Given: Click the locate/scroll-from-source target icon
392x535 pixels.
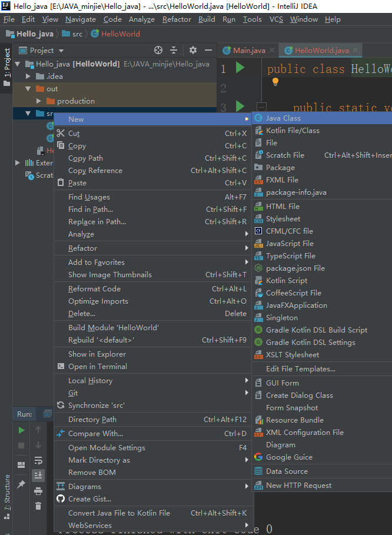Looking at the screenshot, I should (158, 50).
